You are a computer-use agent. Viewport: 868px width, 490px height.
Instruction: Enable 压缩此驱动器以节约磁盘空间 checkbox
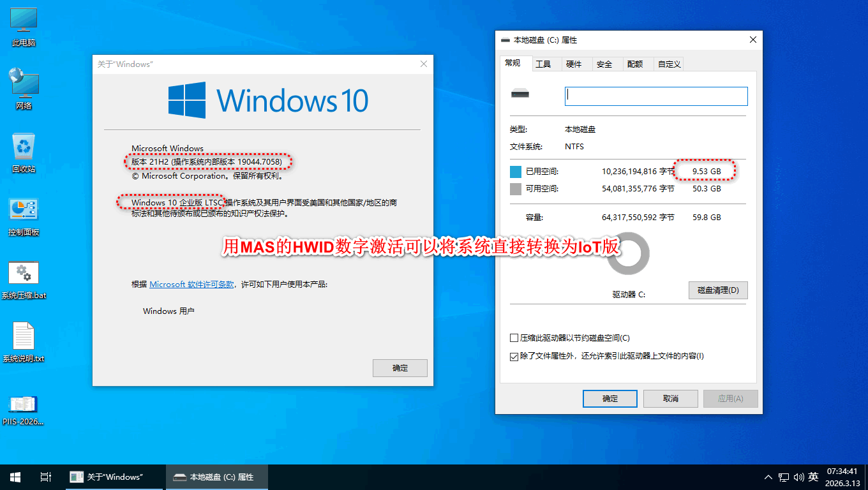pyautogui.click(x=514, y=338)
